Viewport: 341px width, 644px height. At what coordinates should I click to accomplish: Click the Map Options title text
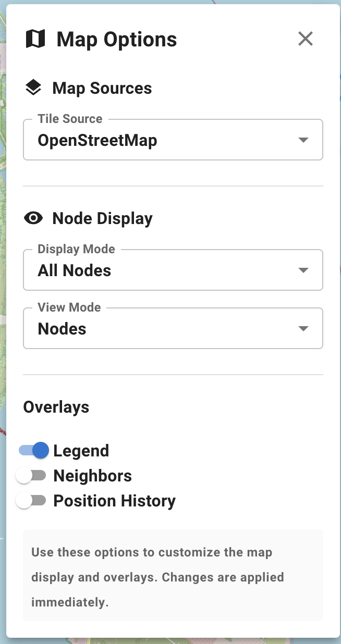click(116, 39)
